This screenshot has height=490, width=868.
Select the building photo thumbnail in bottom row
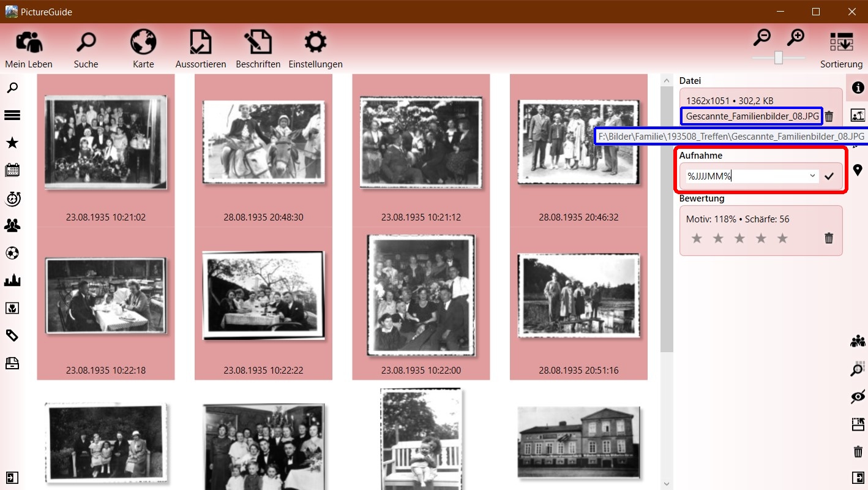pyautogui.click(x=578, y=442)
